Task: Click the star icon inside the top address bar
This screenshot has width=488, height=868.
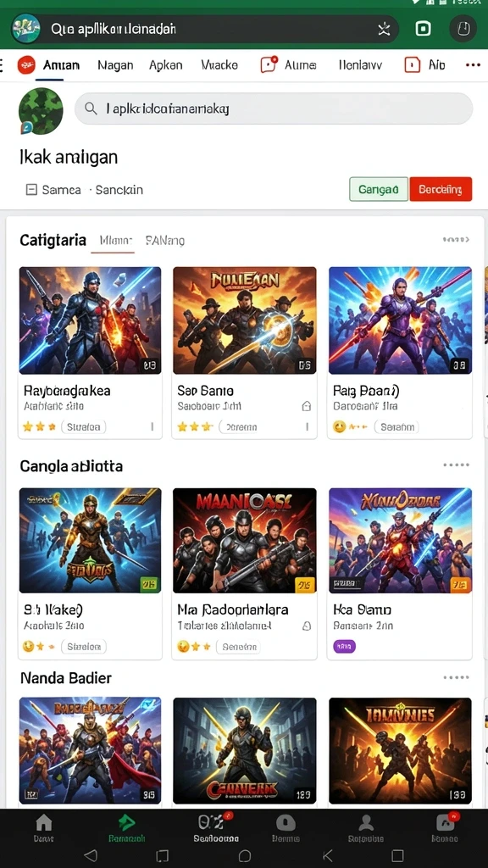Action: tap(384, 30)
